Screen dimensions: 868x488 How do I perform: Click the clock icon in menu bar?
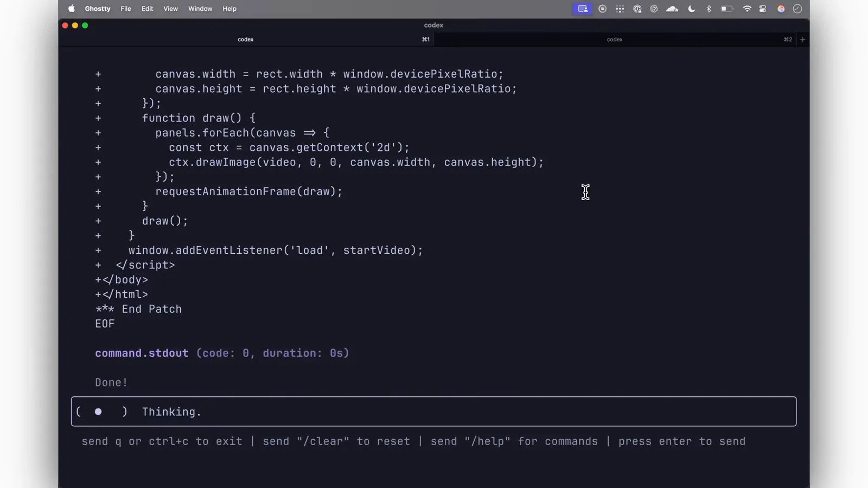(797, 9)
